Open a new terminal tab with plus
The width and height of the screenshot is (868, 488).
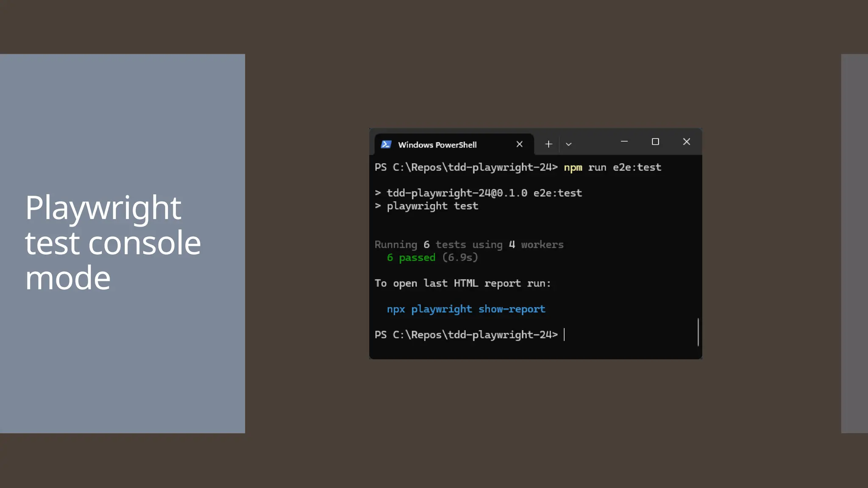coord(548,144)
